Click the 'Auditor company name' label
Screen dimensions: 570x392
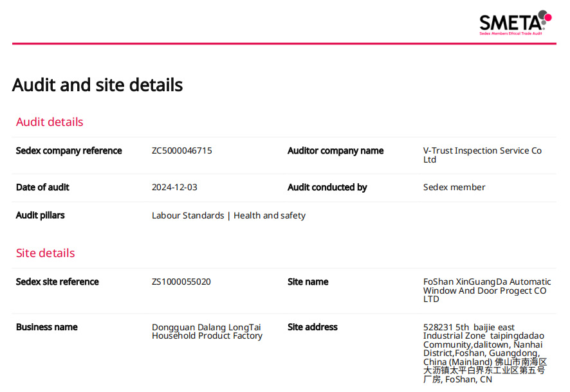tap(335, 151)
